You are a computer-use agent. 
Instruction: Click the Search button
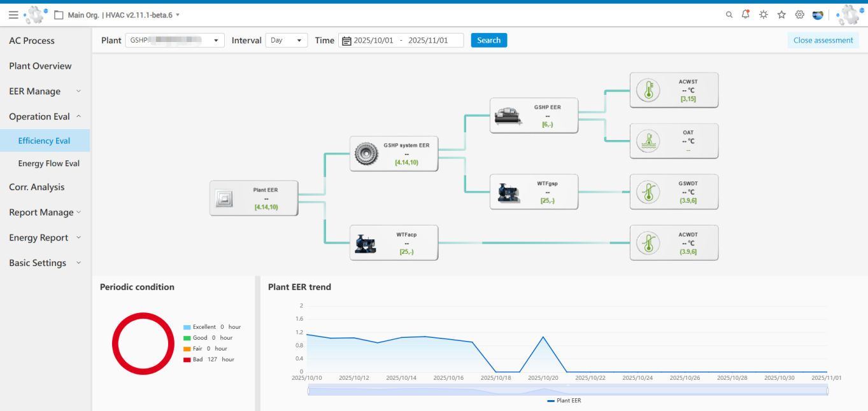(x=488, y=40)
